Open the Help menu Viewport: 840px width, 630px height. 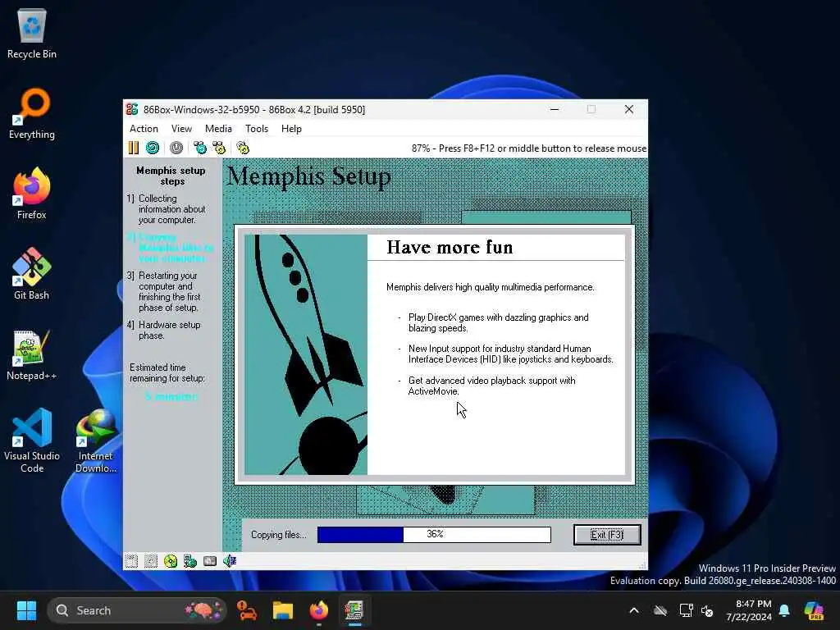(x=291, y=129)
